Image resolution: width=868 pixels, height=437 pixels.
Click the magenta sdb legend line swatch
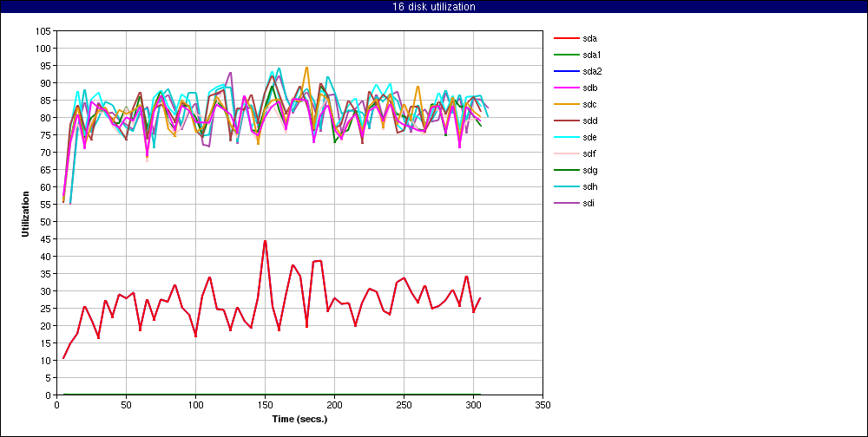[566, 88]
